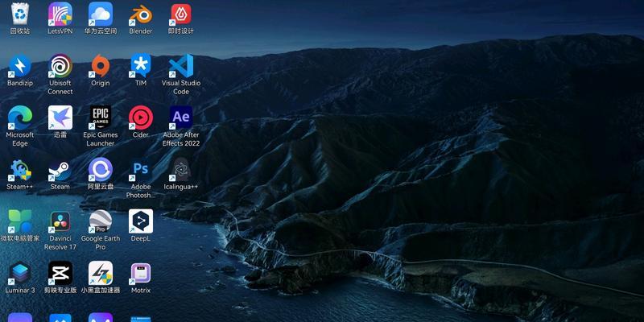Select the 剪映专业版 video editor icon

(x=60, y=273)
